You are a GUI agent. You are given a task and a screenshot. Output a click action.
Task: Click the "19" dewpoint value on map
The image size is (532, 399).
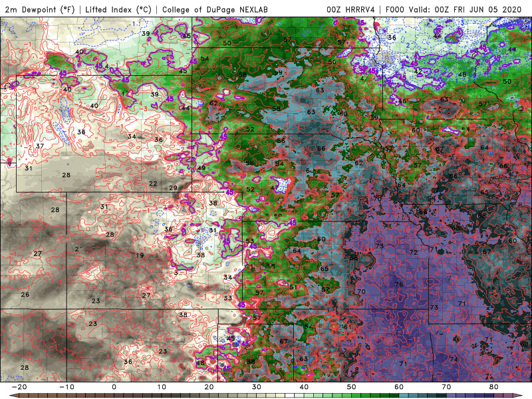coord(140,255)
